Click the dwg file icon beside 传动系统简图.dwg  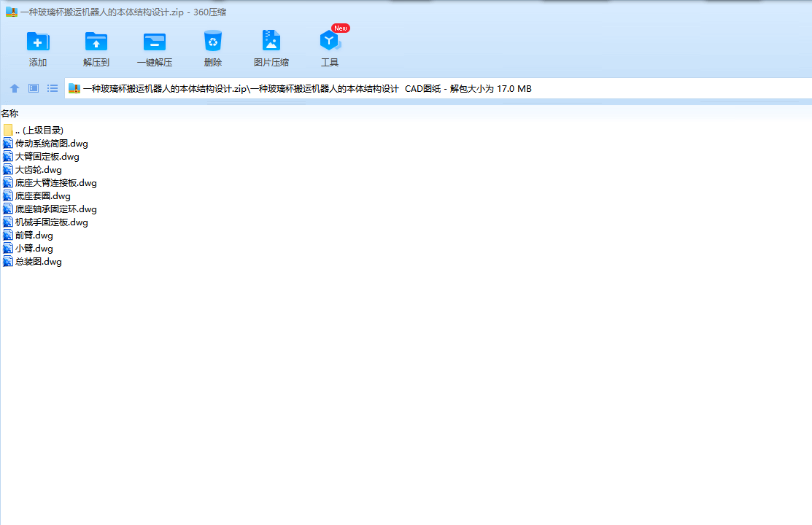(8, 143)
